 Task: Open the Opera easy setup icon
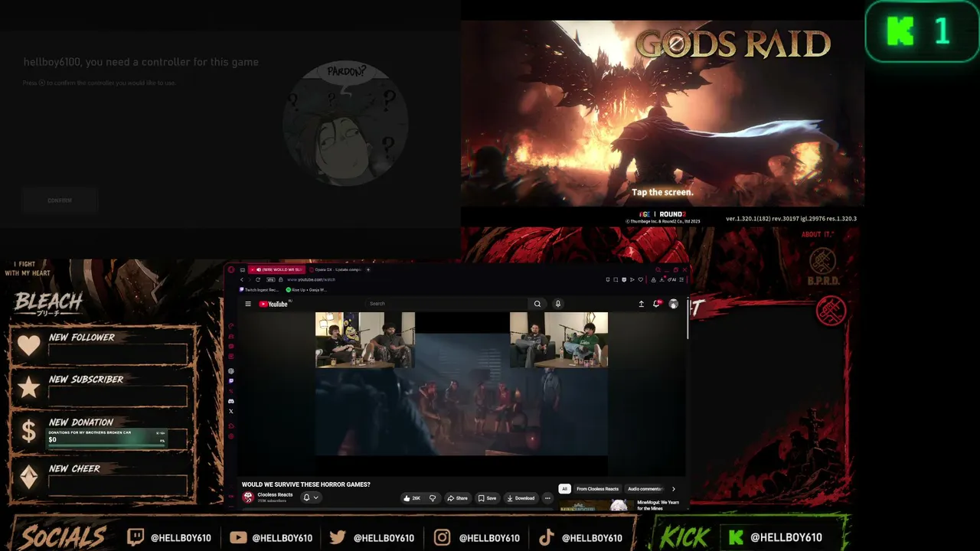[x=681, y=279]
